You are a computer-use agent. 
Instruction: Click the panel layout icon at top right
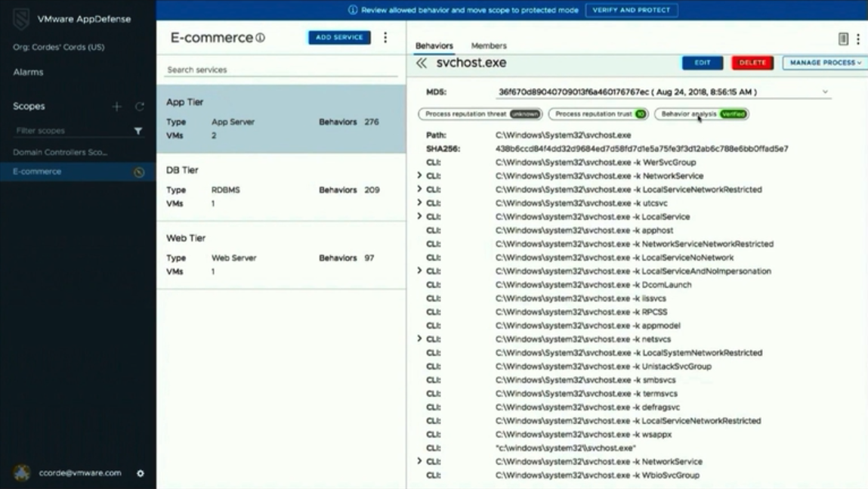click(x=843, y=39)
